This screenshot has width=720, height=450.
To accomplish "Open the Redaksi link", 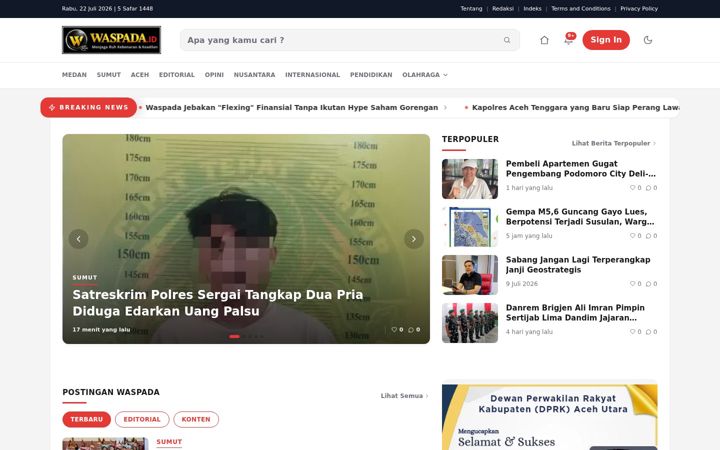I will coord(503,9).
